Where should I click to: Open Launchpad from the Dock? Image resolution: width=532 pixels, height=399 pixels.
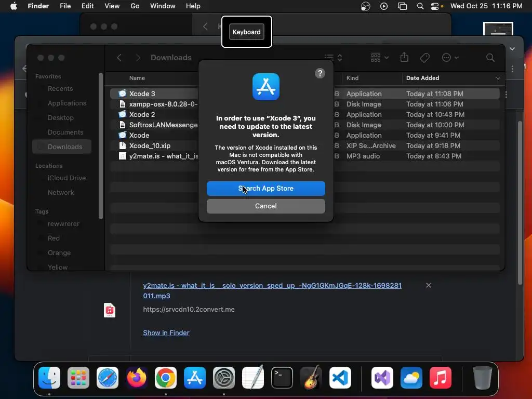tap(78, 378)
